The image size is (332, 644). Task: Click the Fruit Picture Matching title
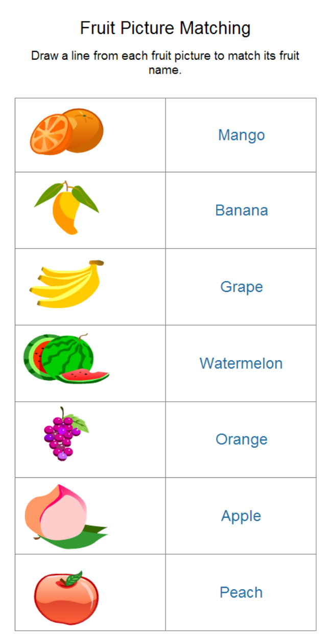pyautogui.click(x=165, y=28)
